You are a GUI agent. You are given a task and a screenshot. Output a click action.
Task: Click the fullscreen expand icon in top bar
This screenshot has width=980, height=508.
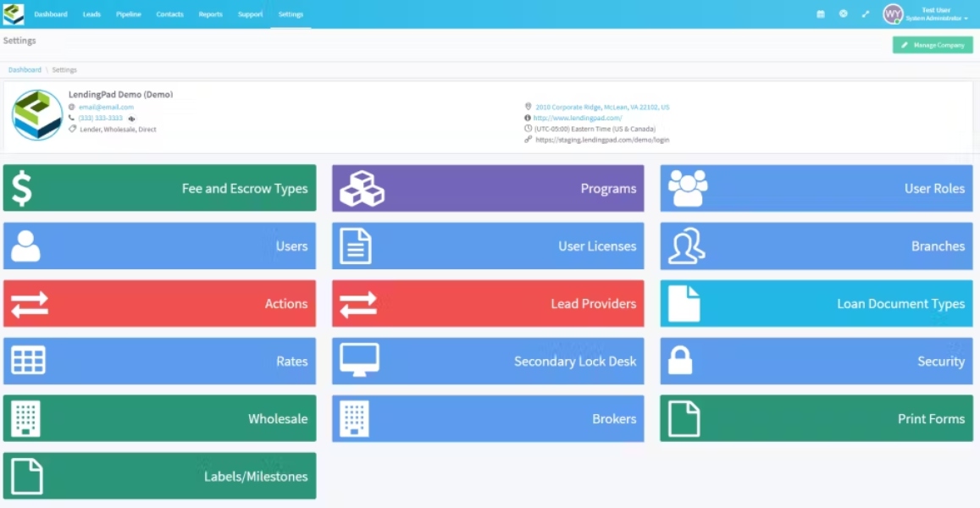(x=866, y=14)
